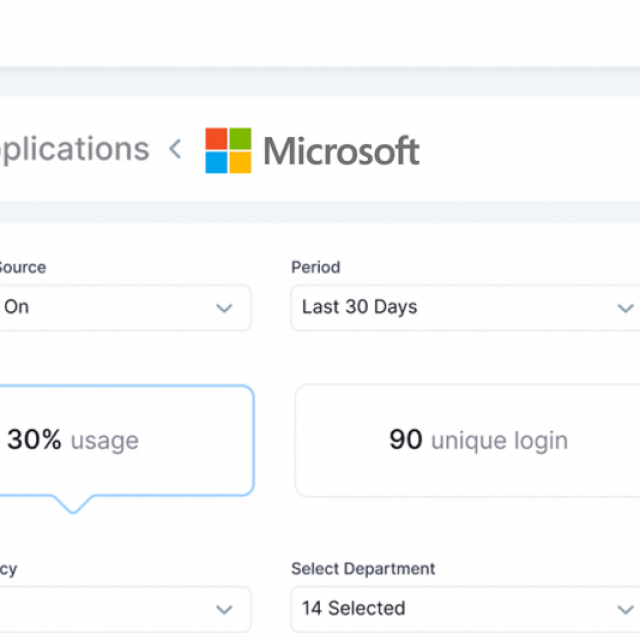
Task: Click the Period label
Action: (316, 267)
